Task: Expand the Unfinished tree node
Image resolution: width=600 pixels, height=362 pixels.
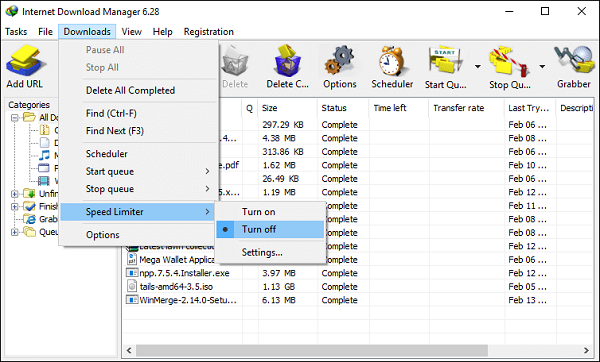Action: [x=15, y=194]
